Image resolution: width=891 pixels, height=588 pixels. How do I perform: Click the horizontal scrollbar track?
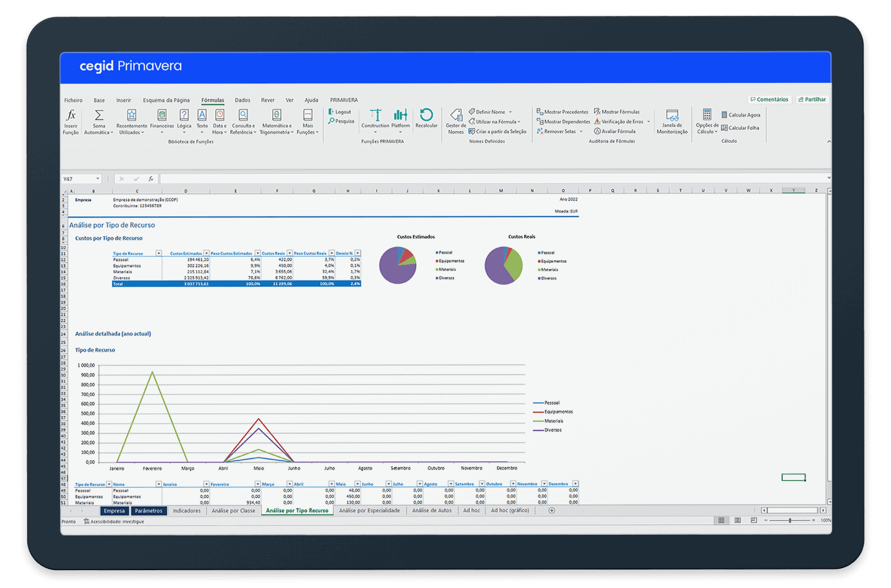point(793,511)
